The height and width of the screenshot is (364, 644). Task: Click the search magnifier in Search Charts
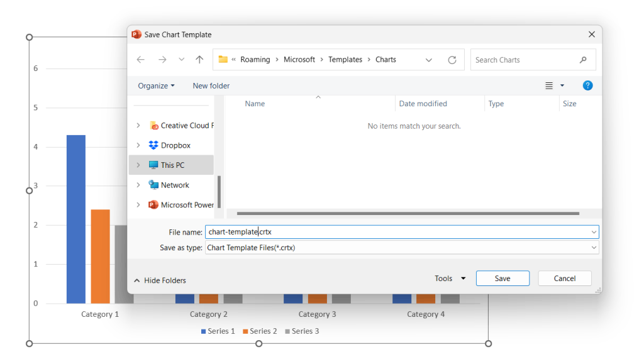[x=584, y=59]
